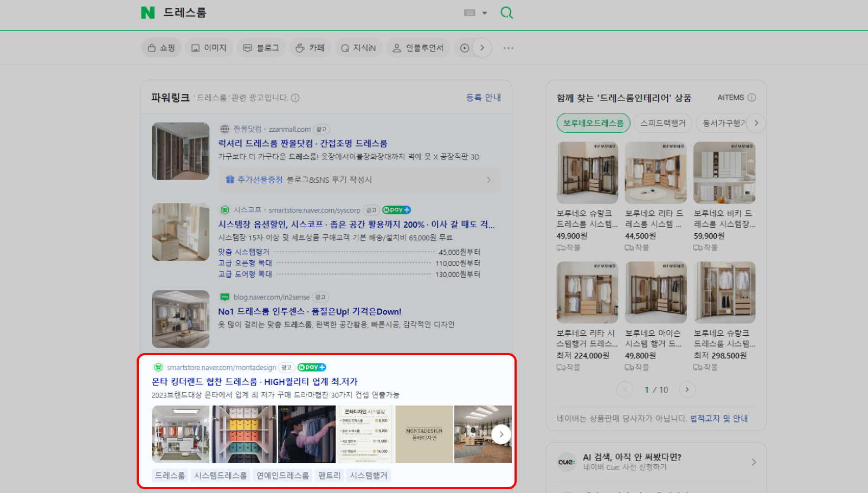Click the 시스템드레스룸 keyword tag
The width and height of the screenshot is (868, 493).
click(221, 476)
